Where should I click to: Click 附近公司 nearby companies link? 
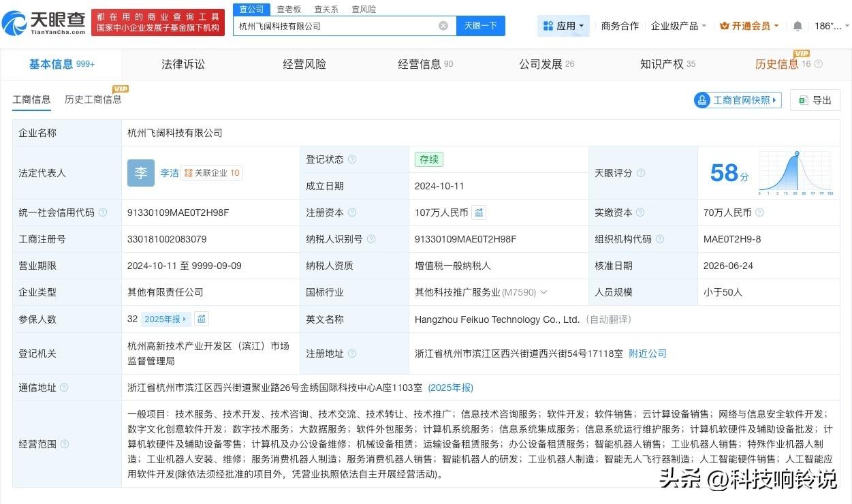click(x=648, y=353)
